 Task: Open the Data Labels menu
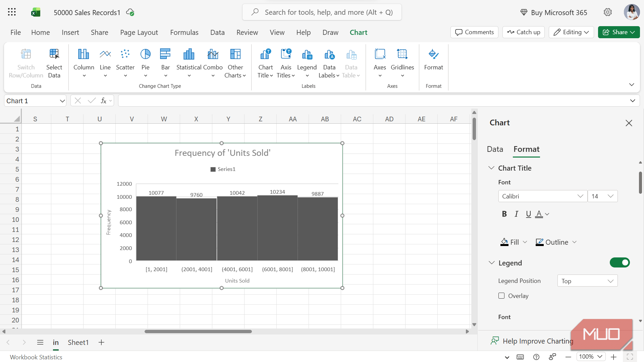[329, 63]
